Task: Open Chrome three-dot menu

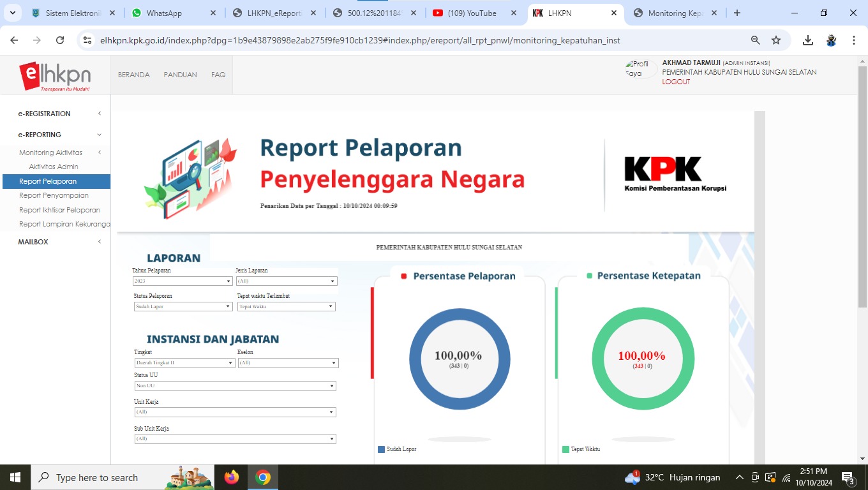Action: point(854,40)
